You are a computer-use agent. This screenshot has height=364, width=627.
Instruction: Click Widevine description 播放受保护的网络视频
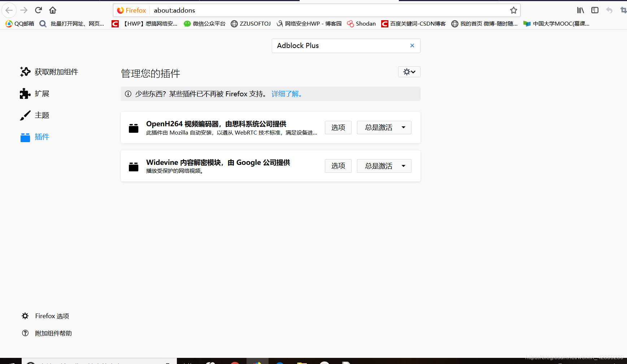pos(175,171)
